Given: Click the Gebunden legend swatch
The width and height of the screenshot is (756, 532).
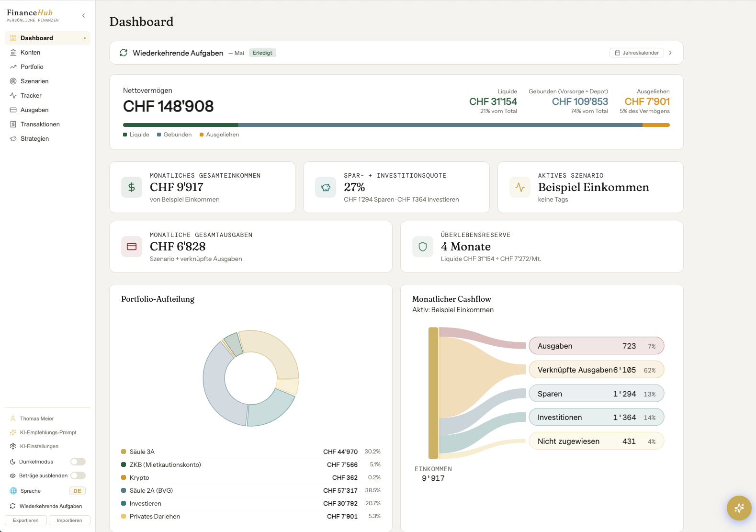Looking at the screenshot, I should 159,135.
